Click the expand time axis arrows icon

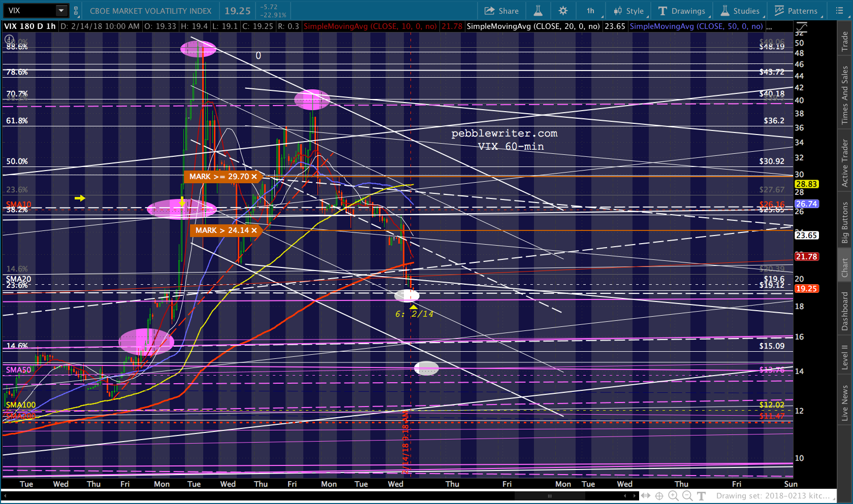(x=645, y=496)
